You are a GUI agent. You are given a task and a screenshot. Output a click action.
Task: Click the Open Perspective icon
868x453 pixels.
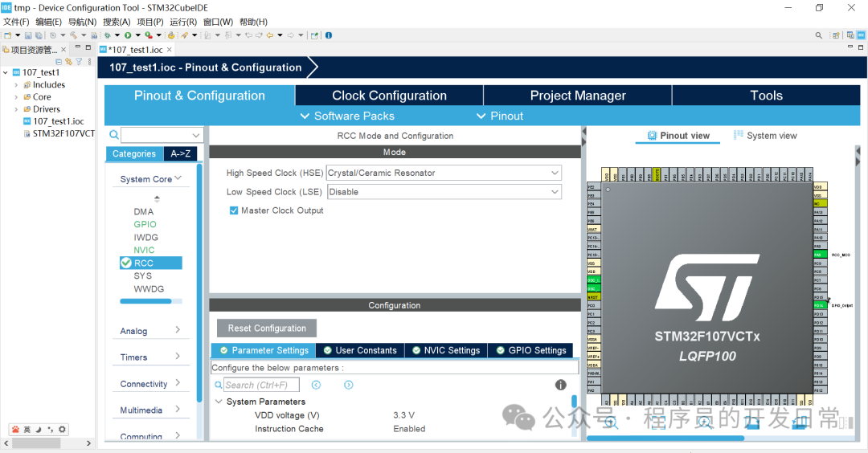tap(836, 35)
